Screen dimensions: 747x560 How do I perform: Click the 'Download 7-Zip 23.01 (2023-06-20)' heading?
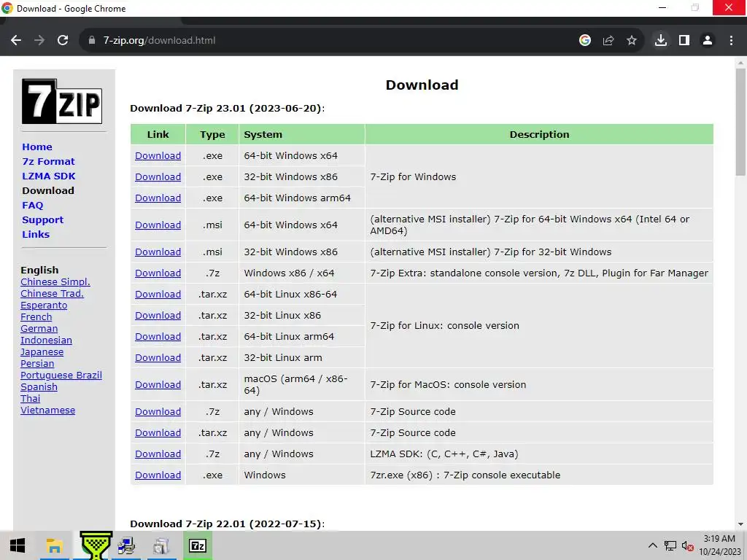(228, 109)
